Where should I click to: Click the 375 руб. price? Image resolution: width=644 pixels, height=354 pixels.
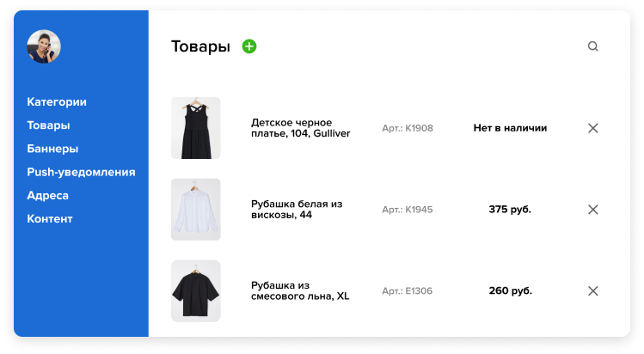(510, 210)
